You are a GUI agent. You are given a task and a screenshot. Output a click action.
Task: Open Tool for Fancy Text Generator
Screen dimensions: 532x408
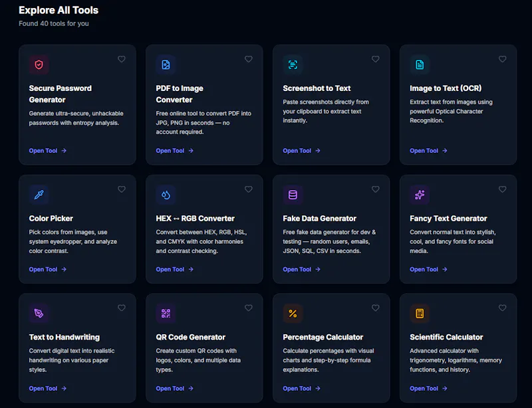428,269
